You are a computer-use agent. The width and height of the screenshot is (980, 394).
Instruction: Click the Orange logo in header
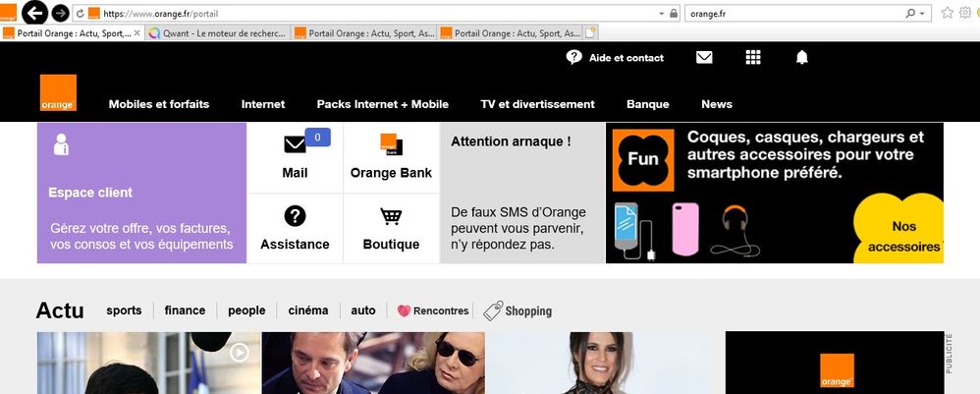[58, 92]
